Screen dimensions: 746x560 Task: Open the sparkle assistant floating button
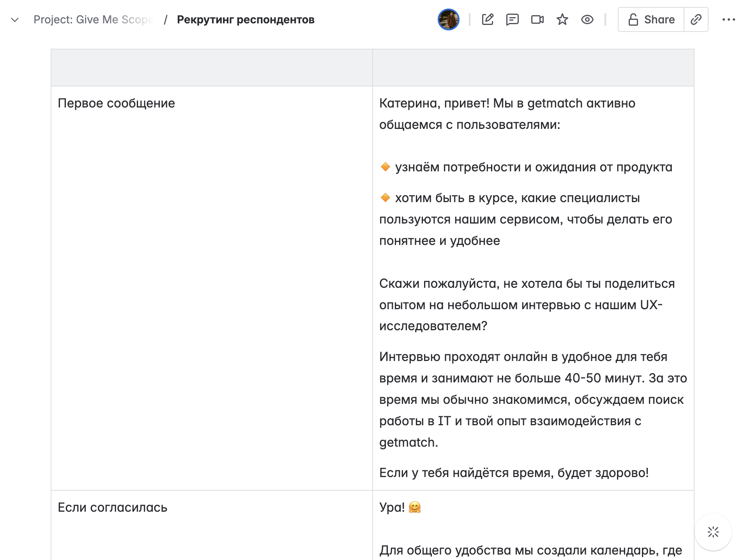tap(713, 532)
